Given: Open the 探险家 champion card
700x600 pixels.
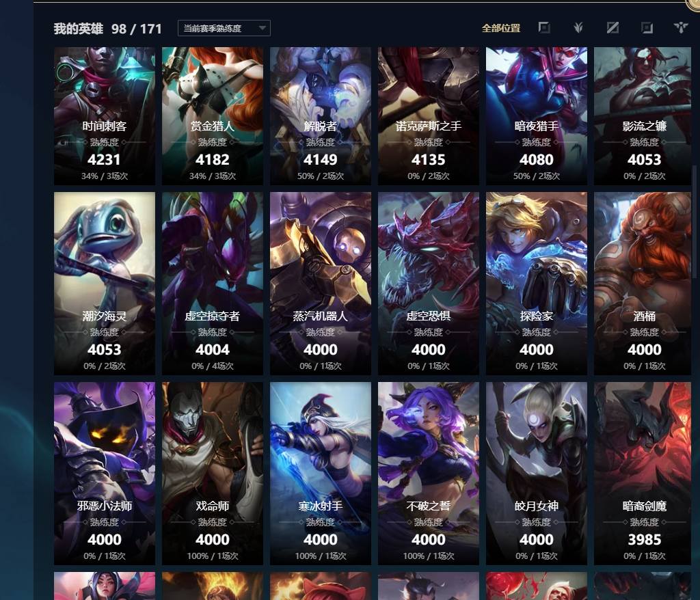Looking at the screenshot, I should (537, 284).
